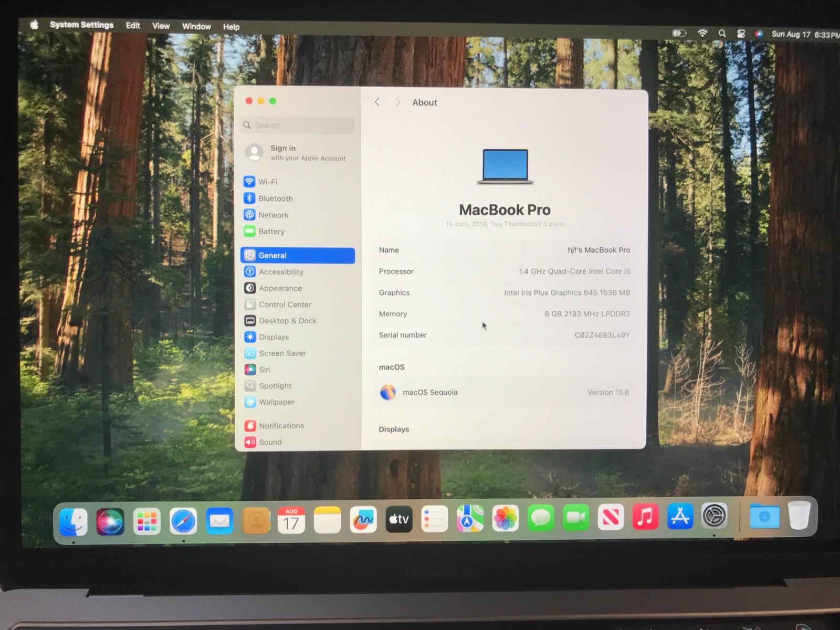Click Sign in with your Apple Account

pos(297,153)
